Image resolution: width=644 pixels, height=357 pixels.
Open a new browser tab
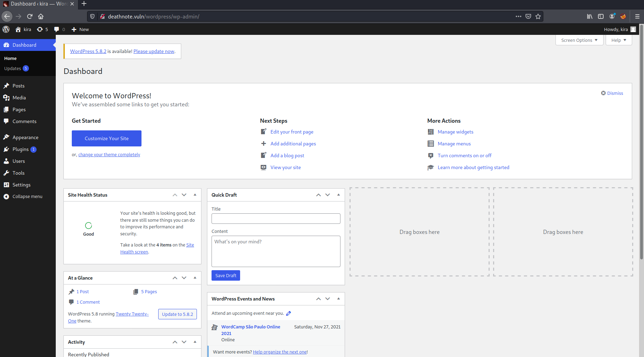point(84,4)
